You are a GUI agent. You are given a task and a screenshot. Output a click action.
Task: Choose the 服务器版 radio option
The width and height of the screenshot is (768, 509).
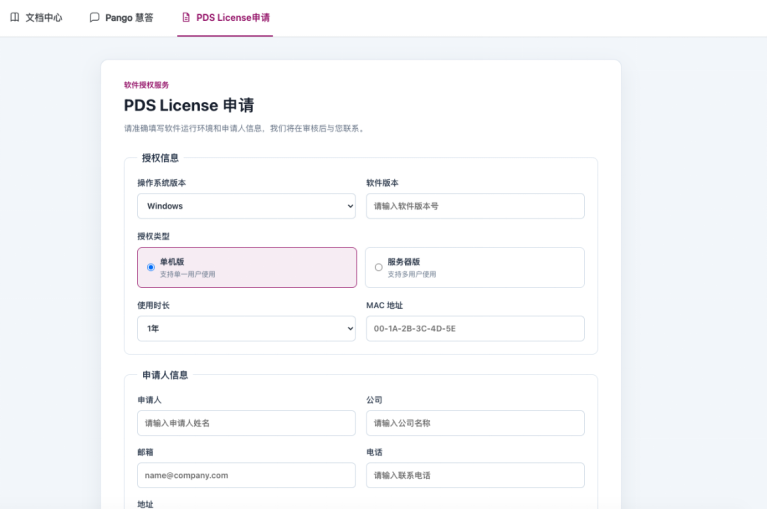coord(379,267)
